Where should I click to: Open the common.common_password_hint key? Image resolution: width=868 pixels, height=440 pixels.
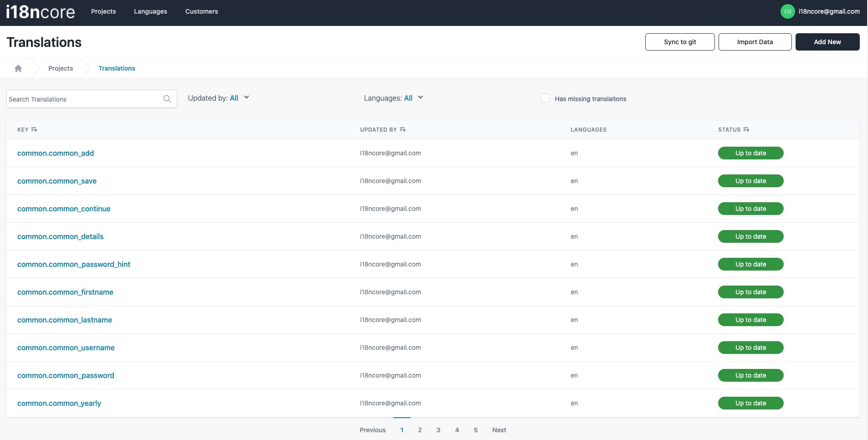click(74, 264)
